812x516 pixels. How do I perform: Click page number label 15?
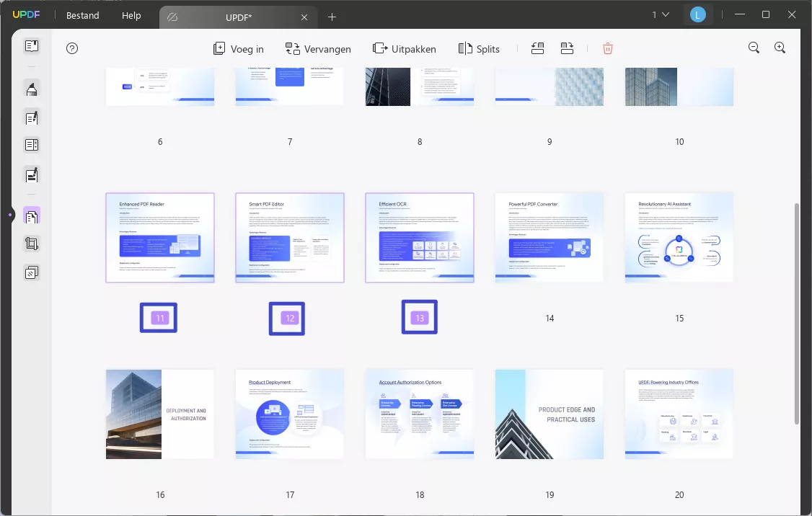[679, 319]
